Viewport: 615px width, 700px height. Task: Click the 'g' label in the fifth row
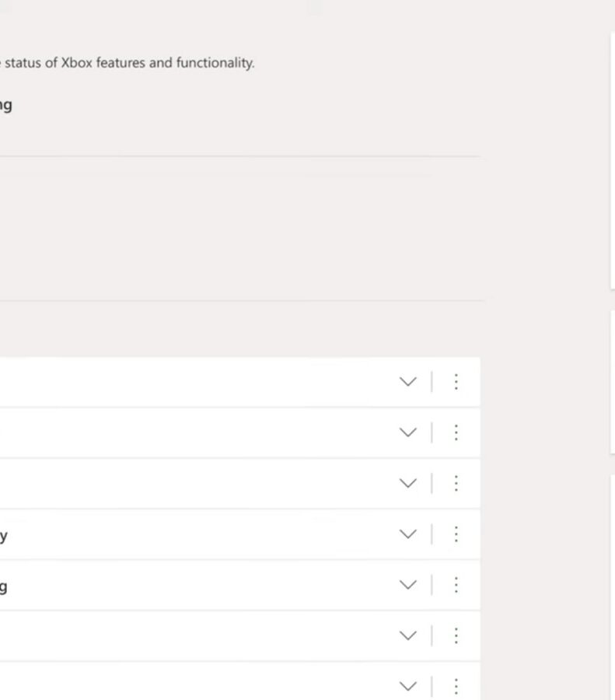point(4,586)
